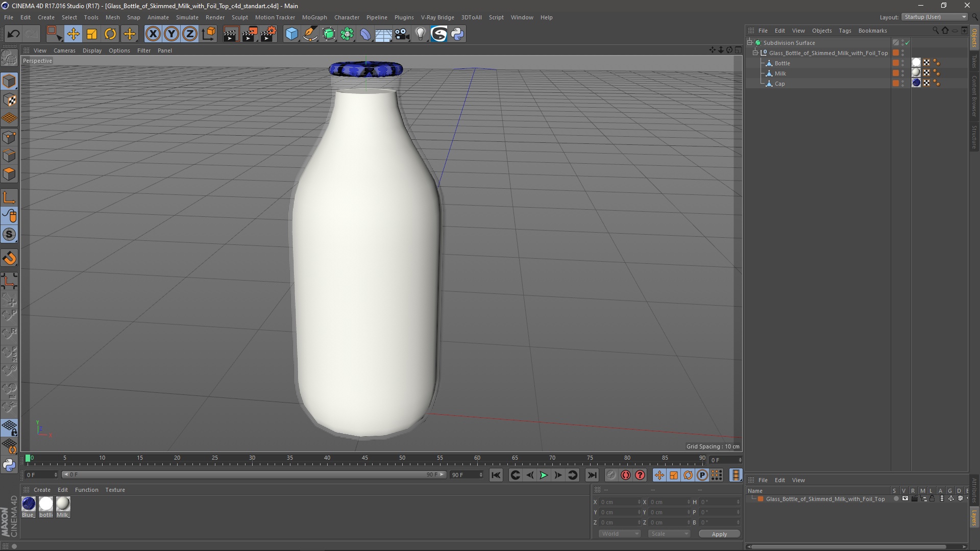Switch to Model mode in left sidebar
Image resolution: width=980 pixels, height=551 pixels.
9,81
